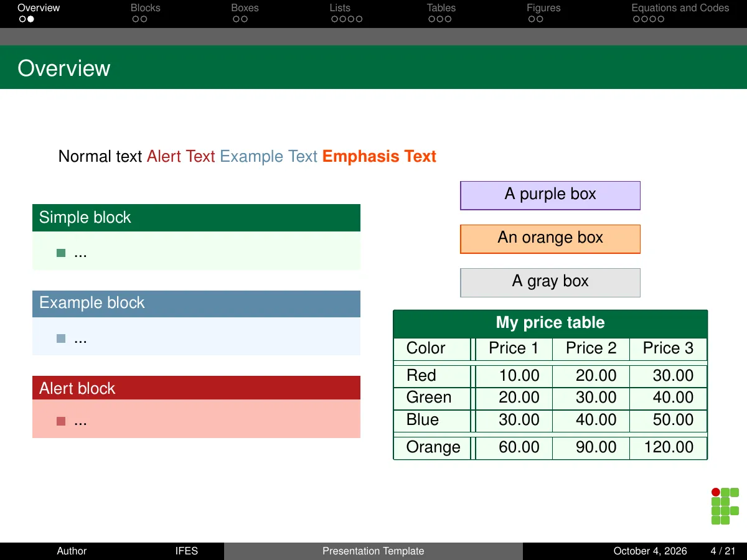
Task: Select the second slide circle under Blocks
Action: (x=144, y=19)
